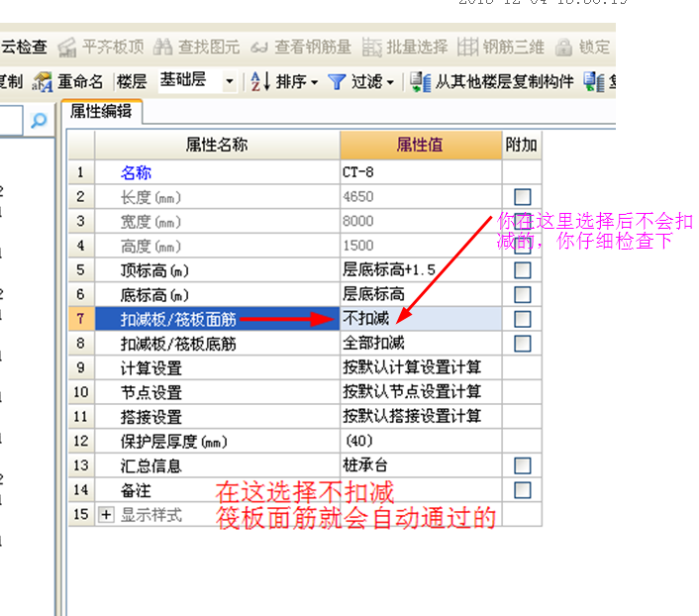This screenshot has height=616, width=699.
Task: Select 按默认节点设置计算 value cell
Action: [x=421, y=392]
